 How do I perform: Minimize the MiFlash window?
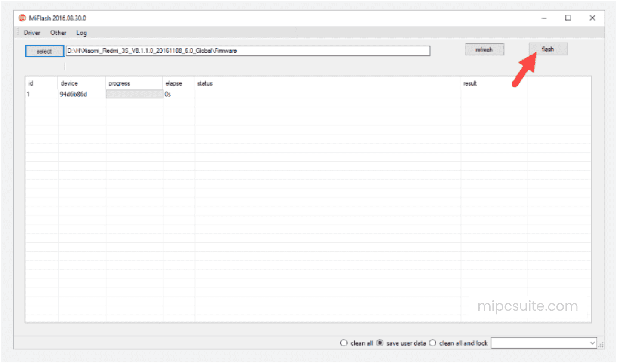click(544, 18)
